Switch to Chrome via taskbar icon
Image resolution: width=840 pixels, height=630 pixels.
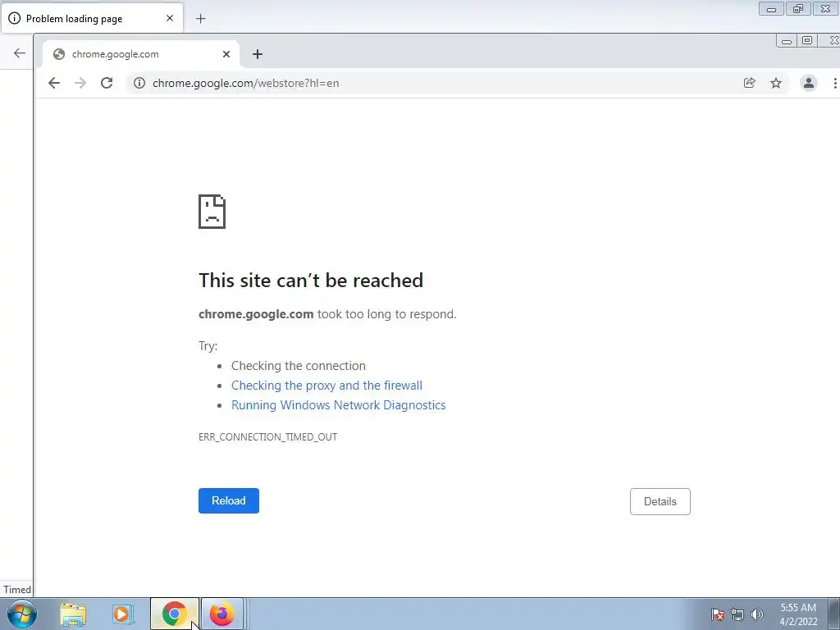coord(174,614)
